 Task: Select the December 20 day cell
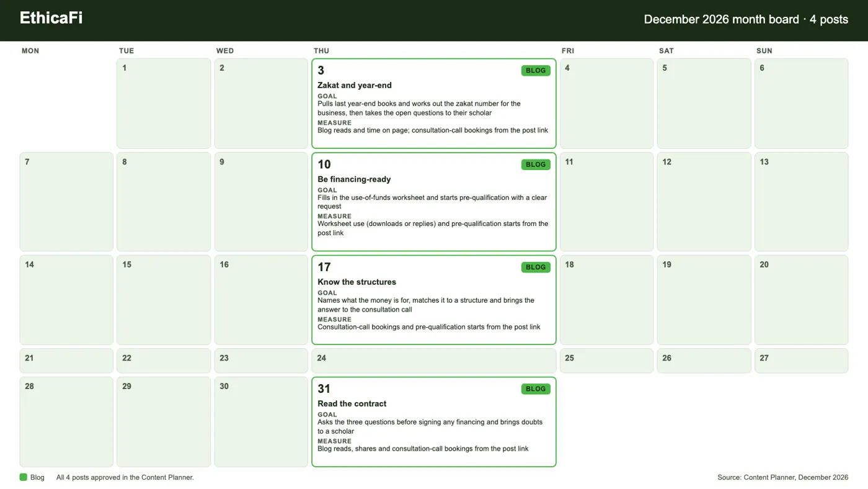click(x=802, y=300)
